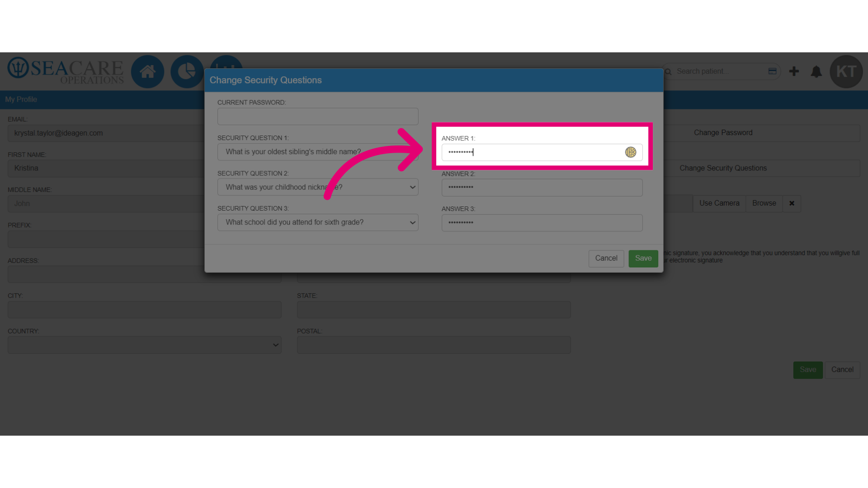Click the SeaCare Operations logo
Viewport: 868px width, 488px height.
[x=66, y=71]
